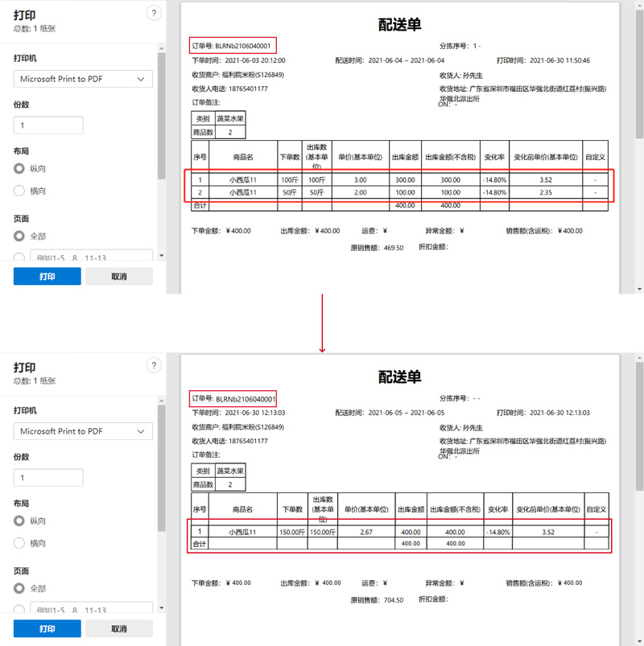Expand Microsoft Print to PDF dropdown in lower dialog
The height and width of the screenshot is (646, 644).
(83, 431)
